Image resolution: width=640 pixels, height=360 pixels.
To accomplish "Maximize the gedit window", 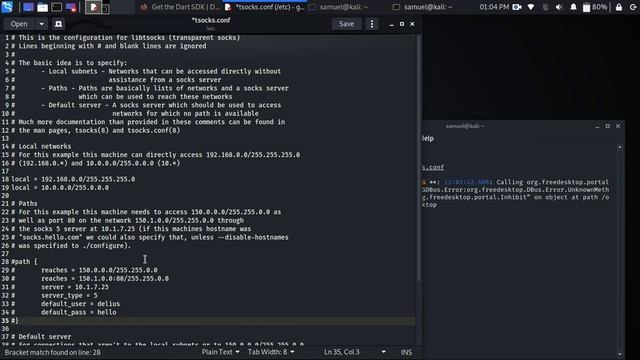I will [402, 24].
